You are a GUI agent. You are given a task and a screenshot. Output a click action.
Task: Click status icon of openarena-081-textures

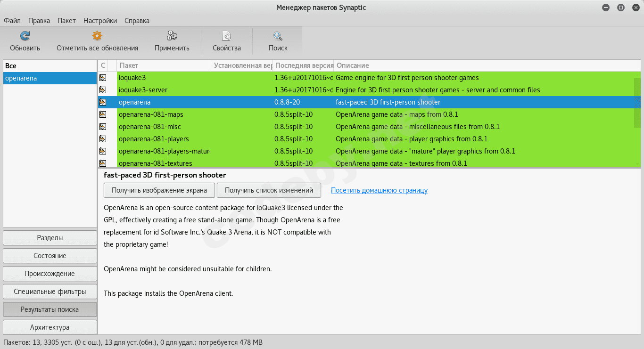click(x=102, y=163)
